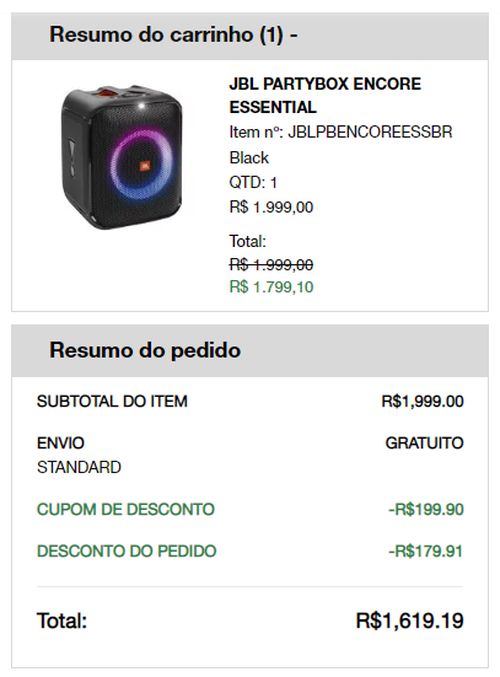Select the Black color label
The image size is (500, 677).
tap(249, 158)
